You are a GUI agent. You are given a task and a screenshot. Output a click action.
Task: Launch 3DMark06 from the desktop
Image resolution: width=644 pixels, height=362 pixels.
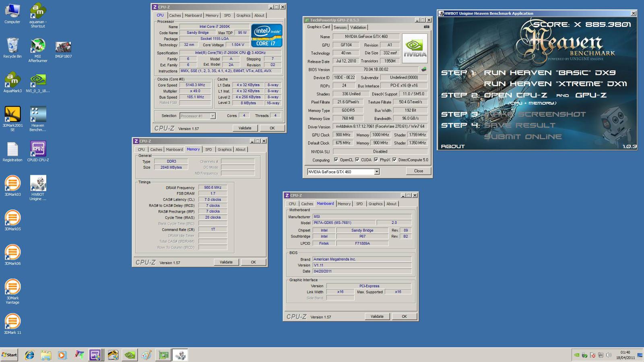(x=12, y=255)
